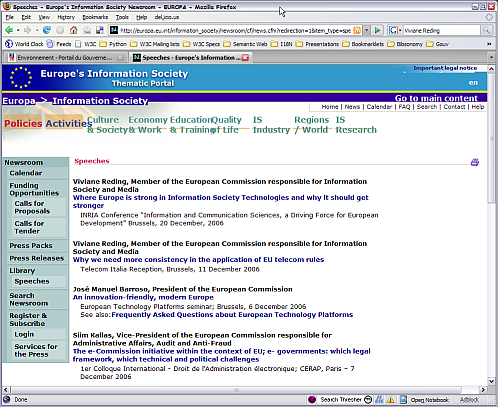Image resolution: width=498 pixels, height=407 pixels.
Task: Click the IS Research category link
Action: [356, 125]
